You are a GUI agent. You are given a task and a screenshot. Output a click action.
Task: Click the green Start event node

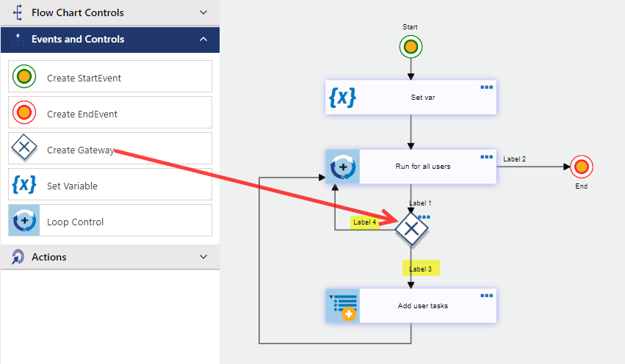(411, 48)
